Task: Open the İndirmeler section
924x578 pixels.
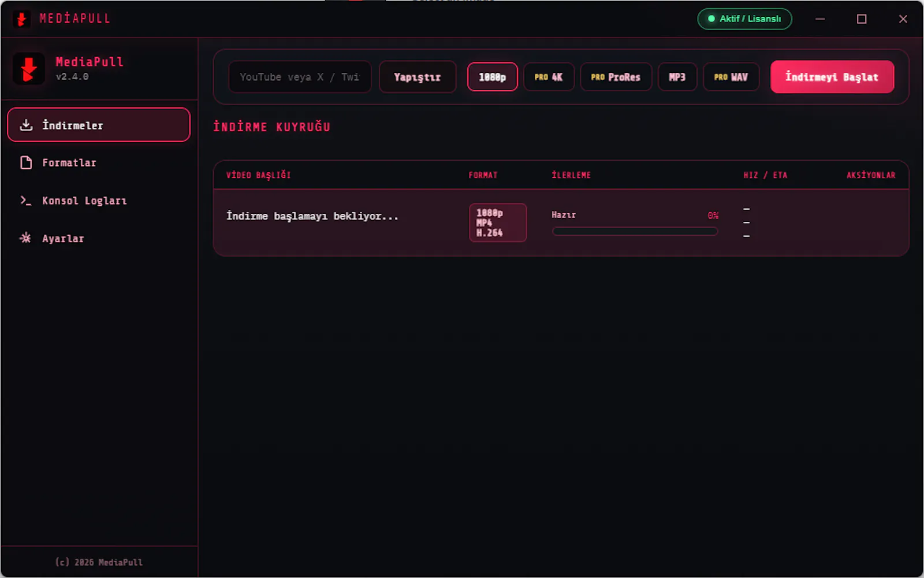Action: point(99,125)
